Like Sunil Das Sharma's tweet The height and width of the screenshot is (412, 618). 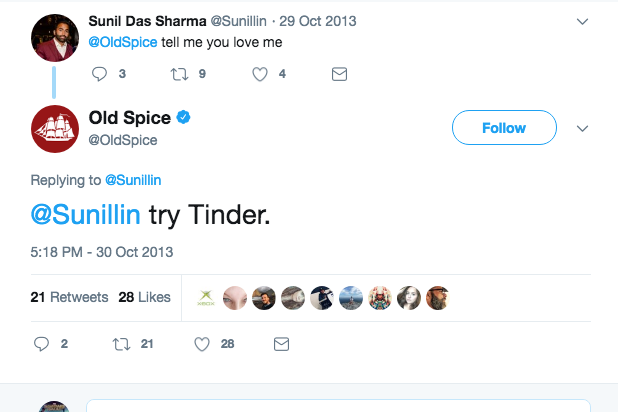point(259,73)
